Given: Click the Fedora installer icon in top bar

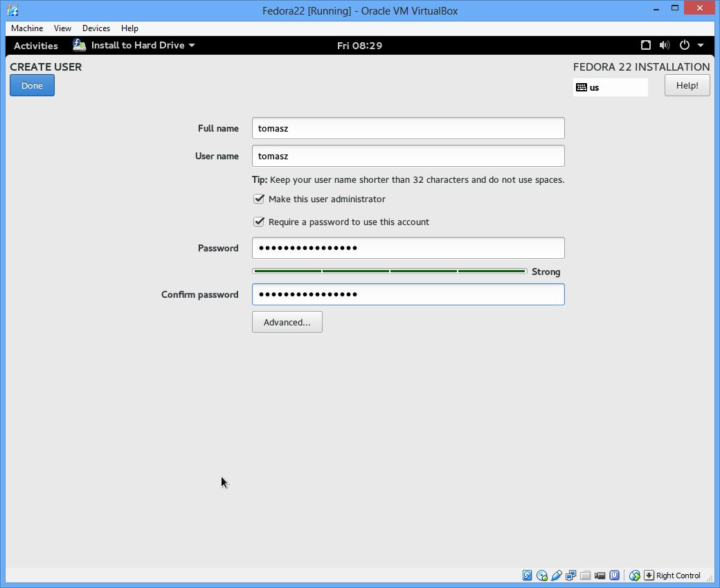Looking at the screenshot, I should [x=80, y=45].
